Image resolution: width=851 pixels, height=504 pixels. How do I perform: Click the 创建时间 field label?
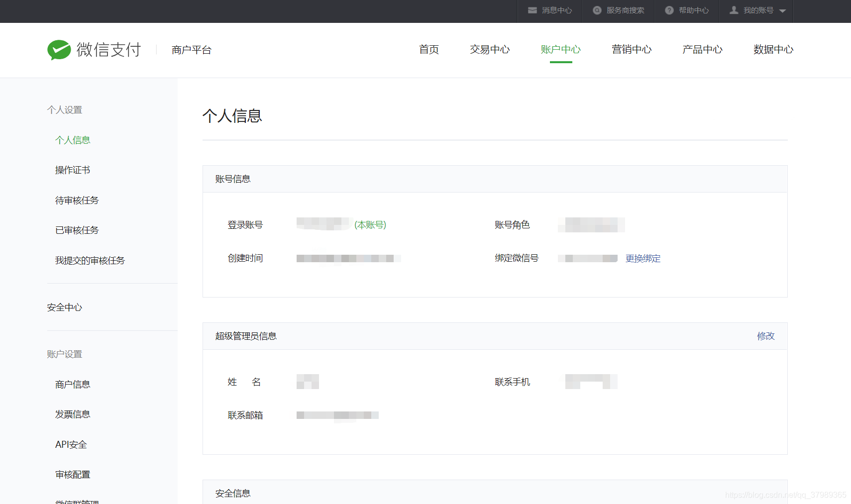[245, 258]
